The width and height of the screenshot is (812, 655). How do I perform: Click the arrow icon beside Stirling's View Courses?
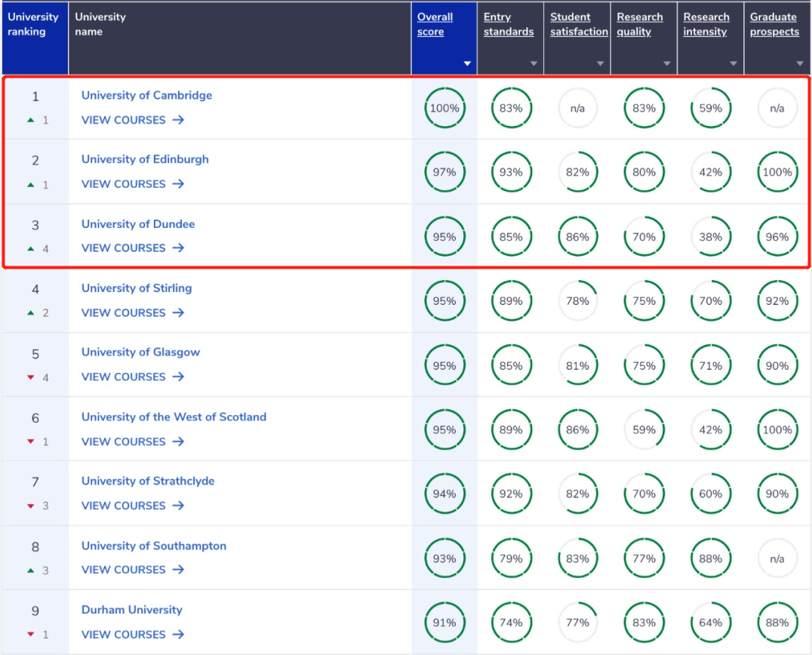coord(178,312)
